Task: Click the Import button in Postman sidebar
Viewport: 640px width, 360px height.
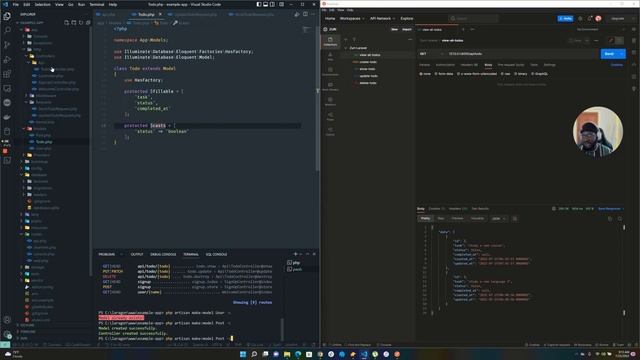Action: (407, 29)
